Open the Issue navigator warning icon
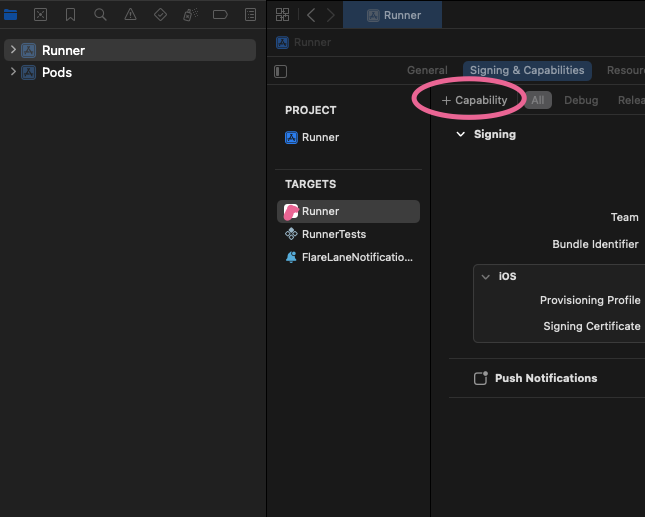The height and width of the screenshot is (517, 645). [x=130, y=15]
